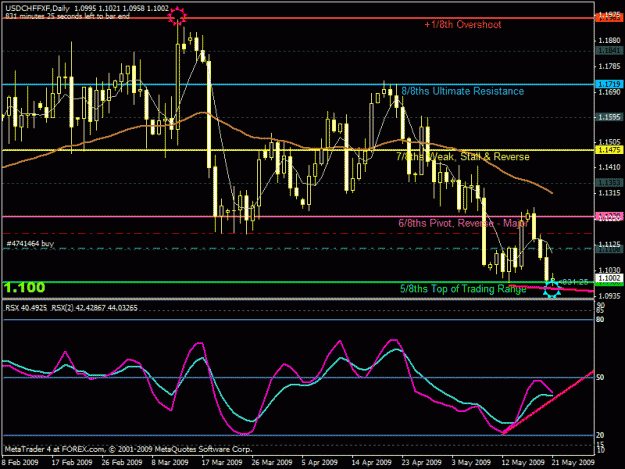The width and height of the screenshot is (625, 469).
Task: Click the '17 Mar 2009' date label
Action: [222, 462]
